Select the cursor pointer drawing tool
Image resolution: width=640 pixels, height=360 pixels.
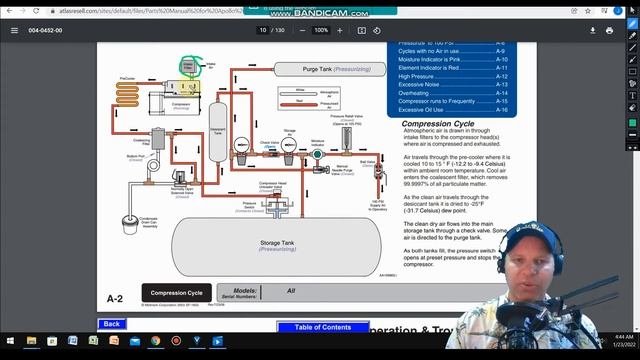pos(633,11)
